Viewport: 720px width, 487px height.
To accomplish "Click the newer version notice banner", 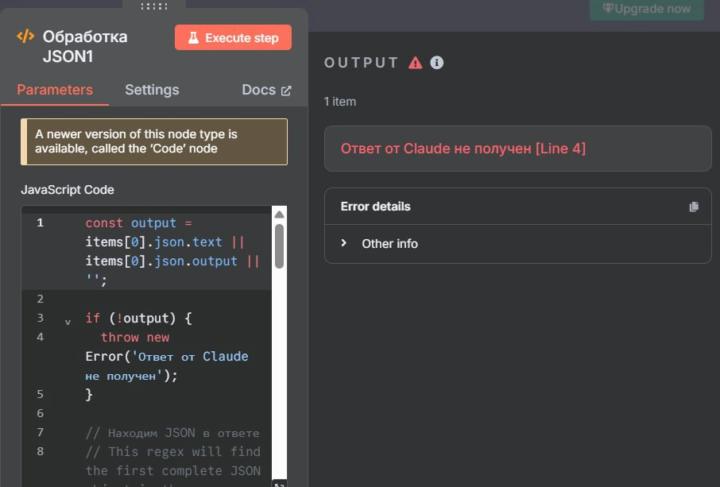I will coord(154,142).
